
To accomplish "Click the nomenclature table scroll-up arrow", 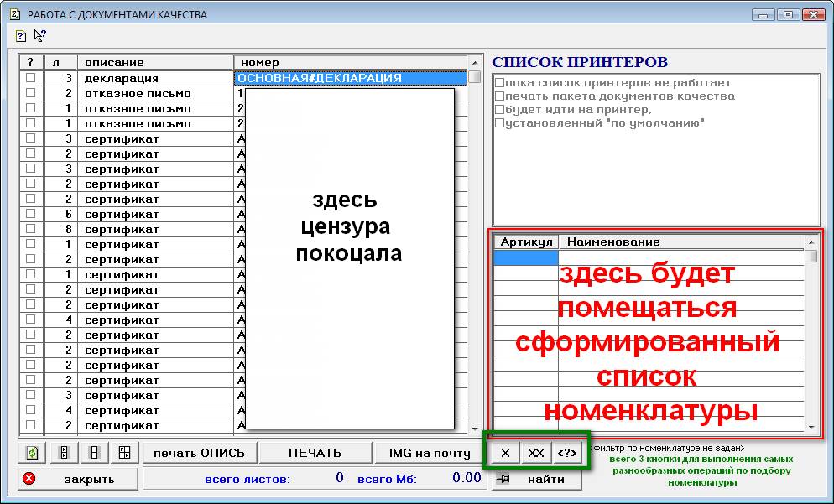I will (x=811, y=242).
